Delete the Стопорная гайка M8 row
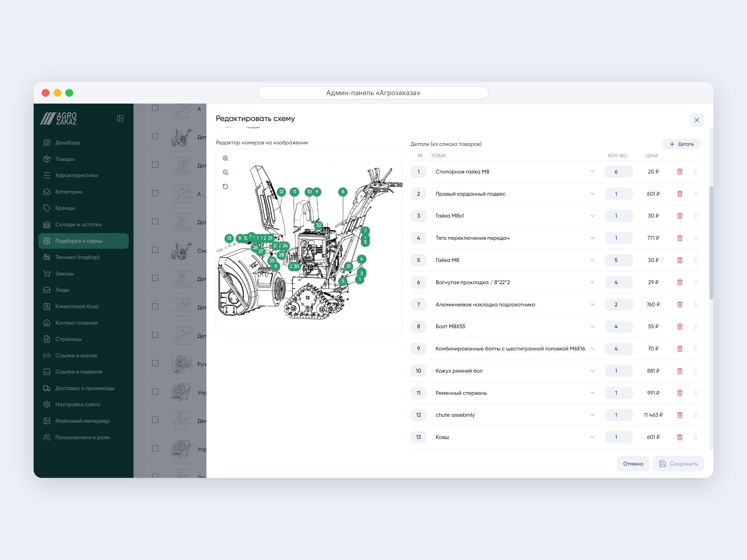Image resolution: width=747 pixels, height=560 pixels. click(680, 171)
